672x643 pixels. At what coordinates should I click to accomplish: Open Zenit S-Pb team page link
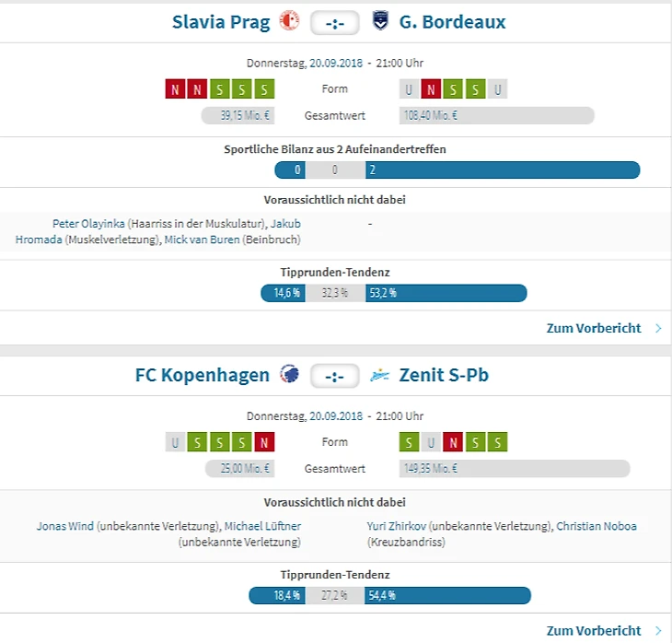[444, 375]
